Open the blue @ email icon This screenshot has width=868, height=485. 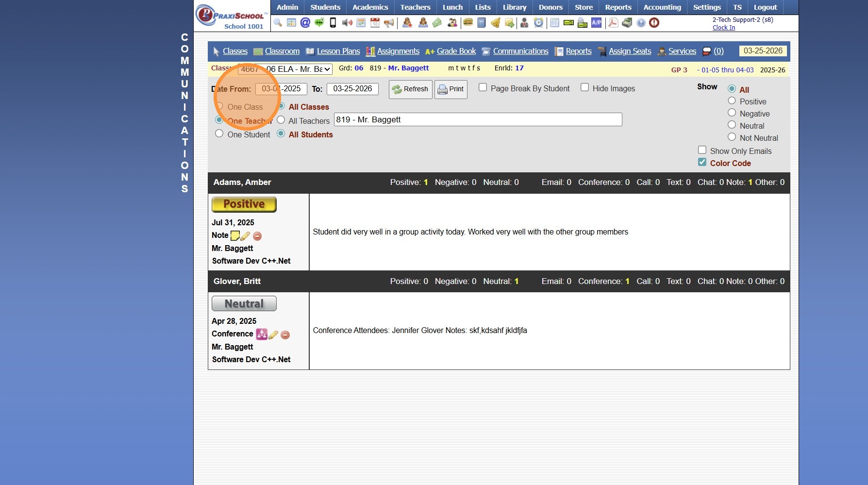(x=305, y=23)
